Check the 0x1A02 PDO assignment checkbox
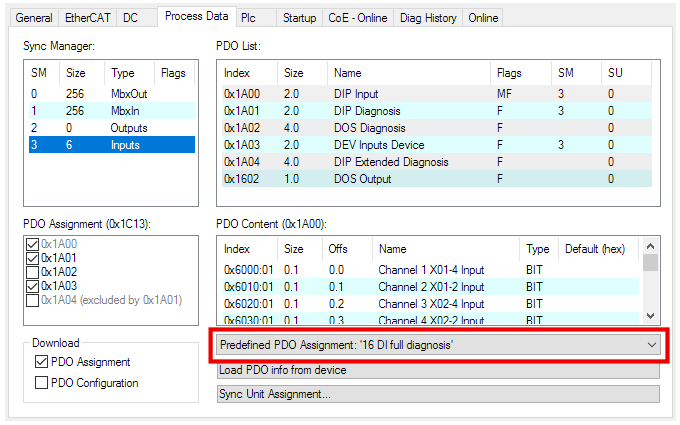Image resolution: width=680 pixels, height=425 pixels. tap(33, 272)
